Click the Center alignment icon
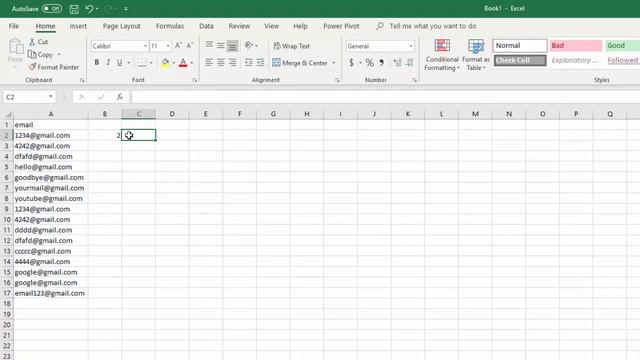 click(x=220, y=62)
